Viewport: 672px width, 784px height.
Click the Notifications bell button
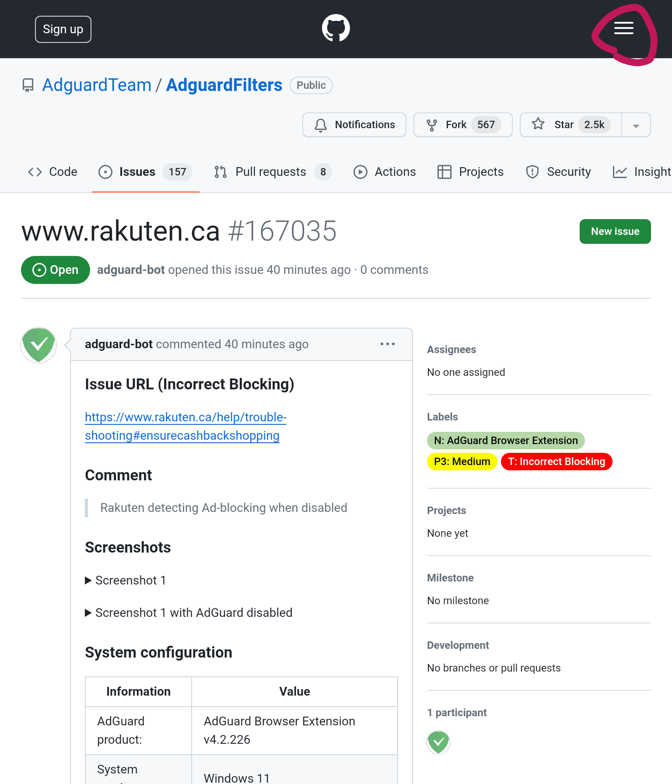[354, 125]
